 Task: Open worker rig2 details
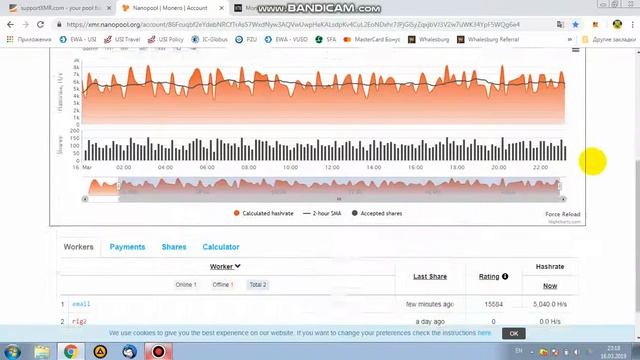tap(79, 322)
